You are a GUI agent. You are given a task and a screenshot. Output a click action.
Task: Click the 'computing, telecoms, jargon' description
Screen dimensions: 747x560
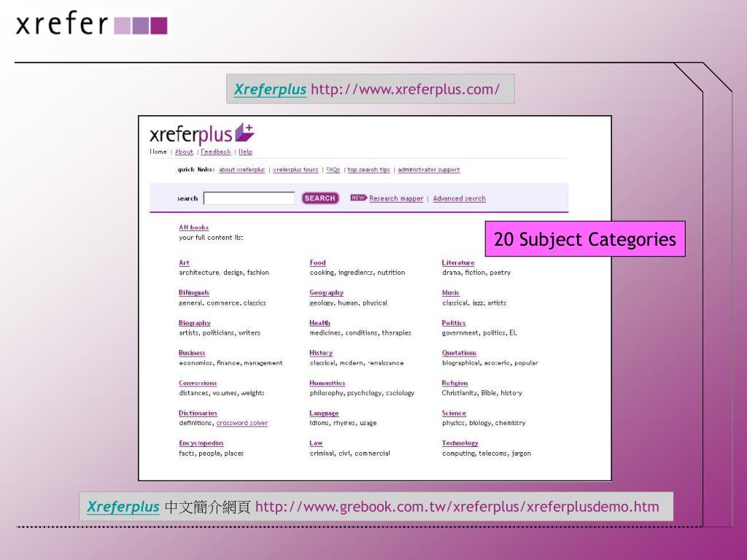click(x=487, y=454)
